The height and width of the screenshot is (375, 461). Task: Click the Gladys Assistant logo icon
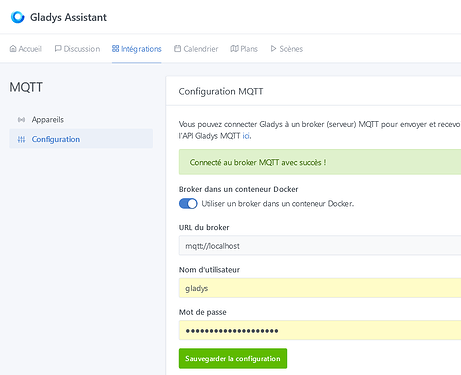[x=17, y=17]
